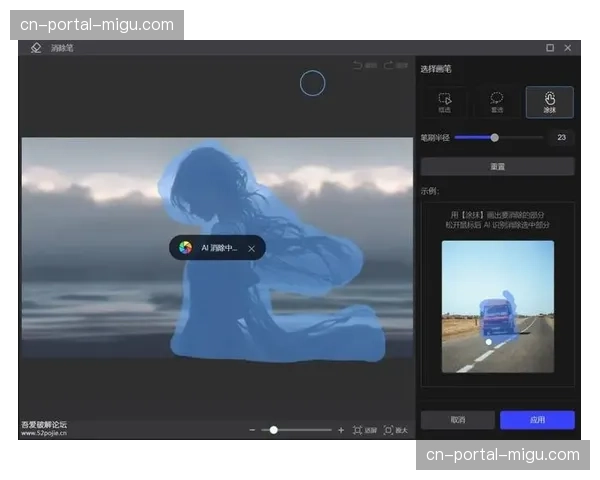
Task: Click the zoom slider handle at bottom
Action: (273, 430)
